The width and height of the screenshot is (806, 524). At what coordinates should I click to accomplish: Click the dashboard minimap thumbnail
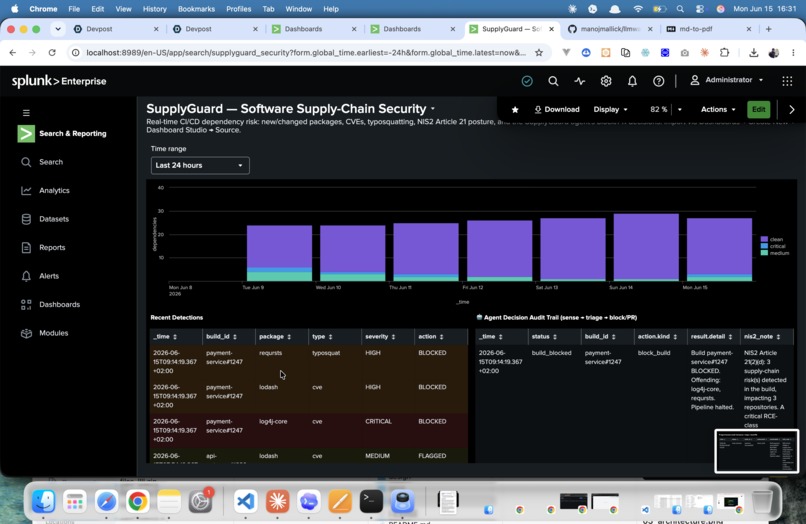point(757,451)
